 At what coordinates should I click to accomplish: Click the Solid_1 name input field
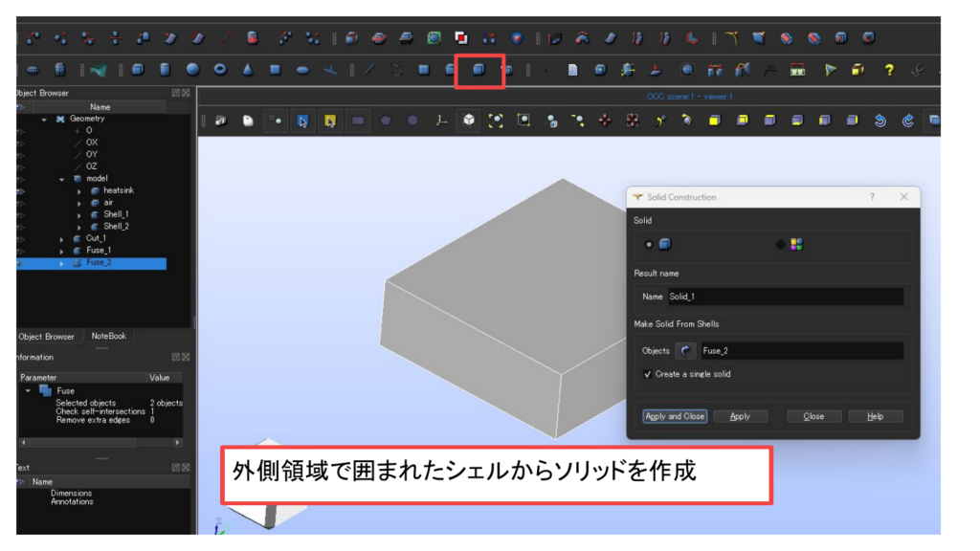tap(784, 297)
